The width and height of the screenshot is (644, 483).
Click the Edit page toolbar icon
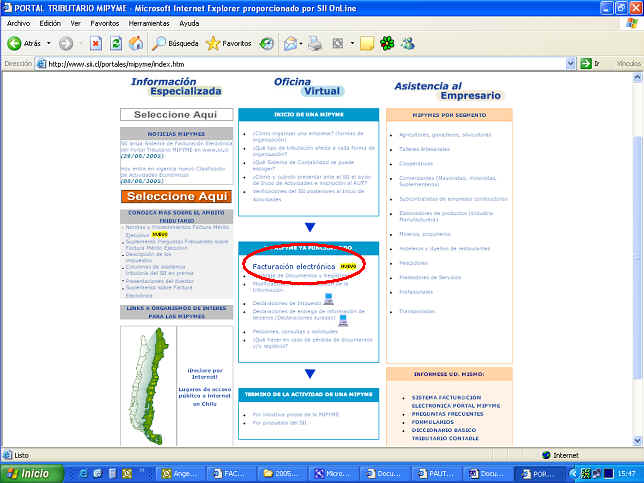pyautogui.click(x=338, y=43)
